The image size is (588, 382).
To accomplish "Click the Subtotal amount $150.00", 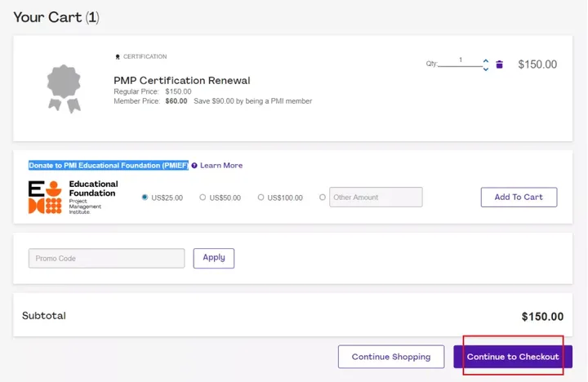I will coord(542,317).
